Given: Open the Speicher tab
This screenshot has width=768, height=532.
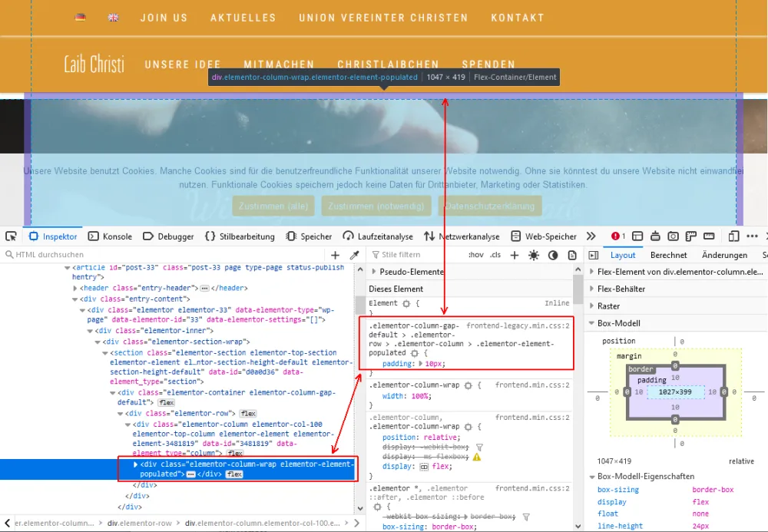Looking at the screenshot, I should coord(309,236).
